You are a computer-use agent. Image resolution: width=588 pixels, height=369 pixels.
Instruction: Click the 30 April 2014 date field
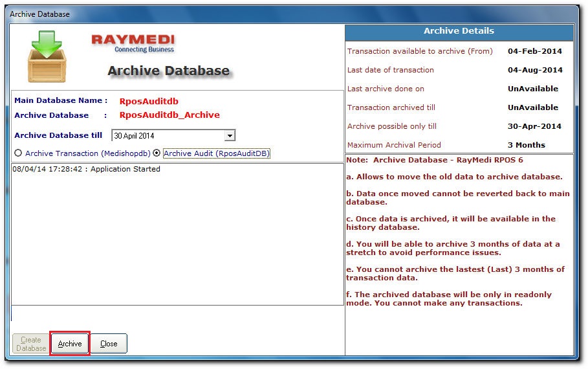pyautogui.click(x=173, y=135)
